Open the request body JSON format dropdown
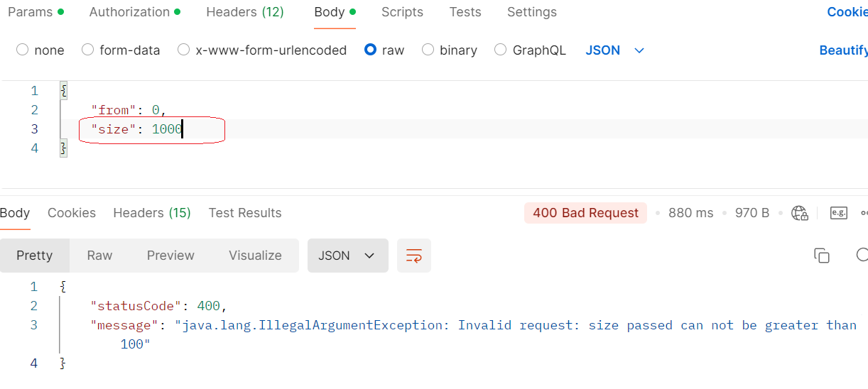The width and height of the screenshot is (868, 389). (615, 50)
